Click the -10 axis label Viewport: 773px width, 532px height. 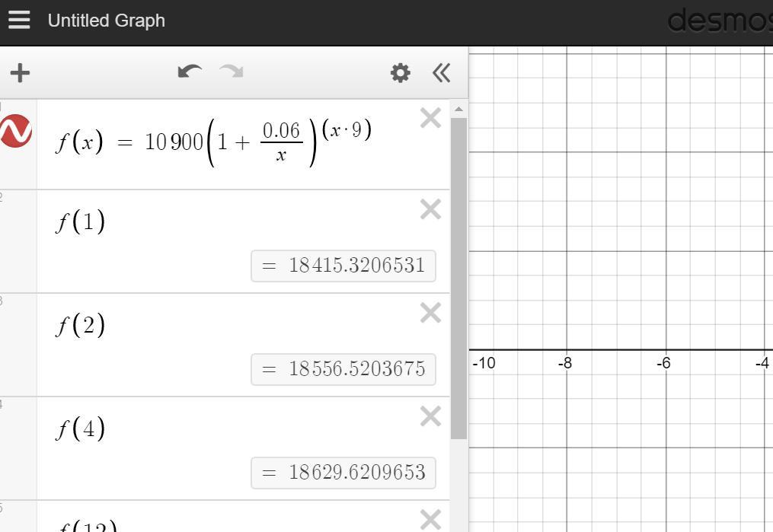[484, 364]
